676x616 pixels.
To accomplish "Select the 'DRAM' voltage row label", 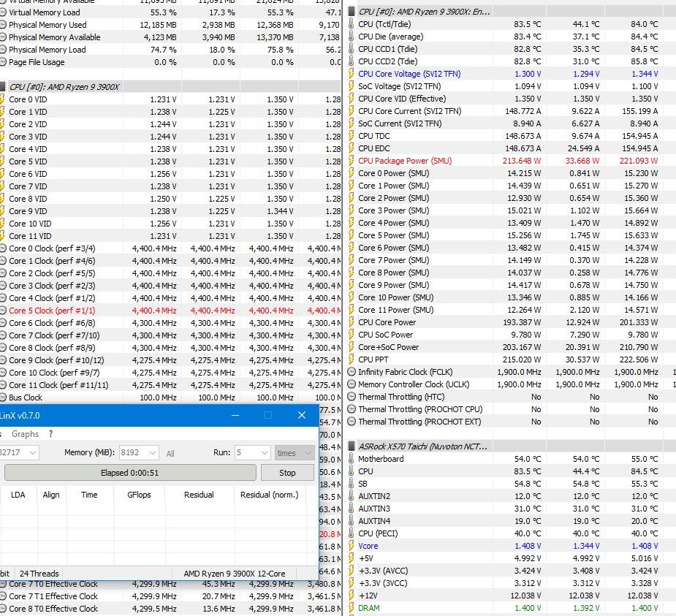I will (369, 608).
